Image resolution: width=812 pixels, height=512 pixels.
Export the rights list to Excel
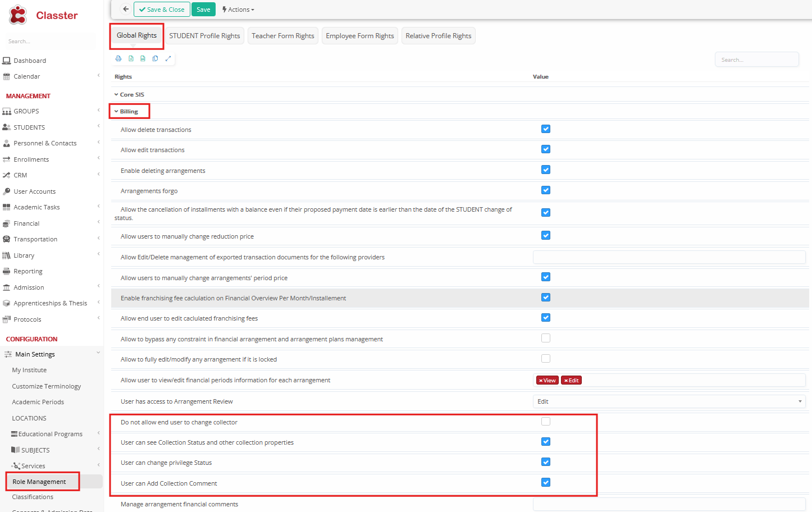point(131,58)
